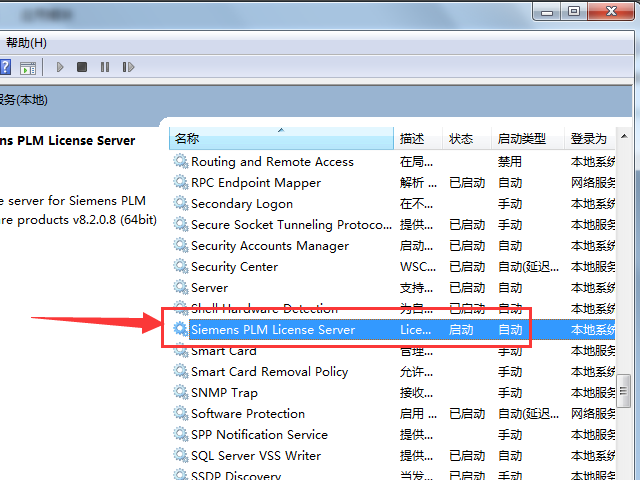Click gear icon of SQL Server VSS Writer

click(180, 455)
